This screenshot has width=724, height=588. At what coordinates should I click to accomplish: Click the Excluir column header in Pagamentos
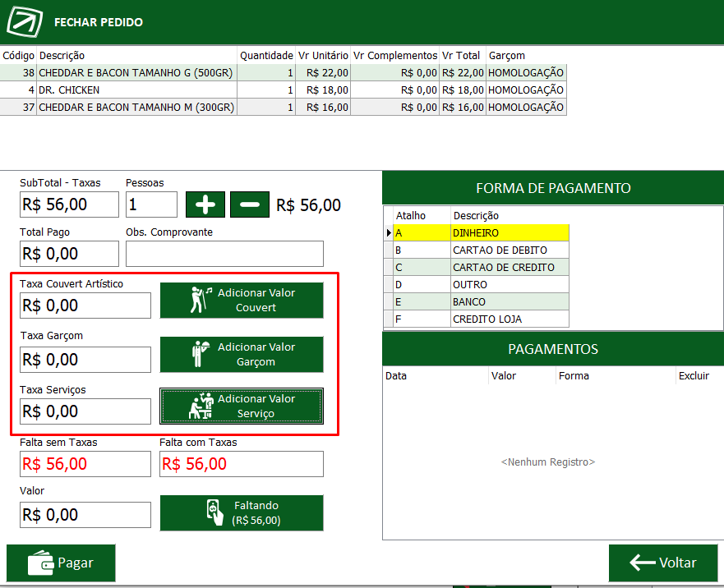(x=699, y=375)
